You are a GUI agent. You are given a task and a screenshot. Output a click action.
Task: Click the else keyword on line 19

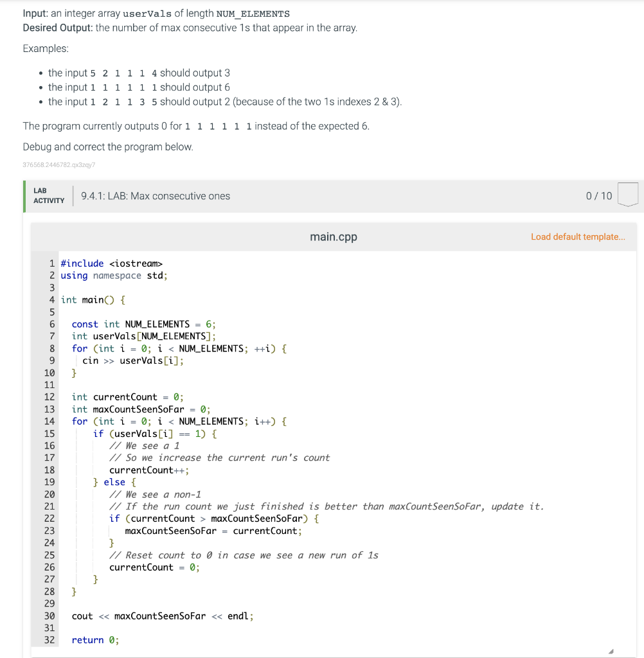(x=114, y=482)
